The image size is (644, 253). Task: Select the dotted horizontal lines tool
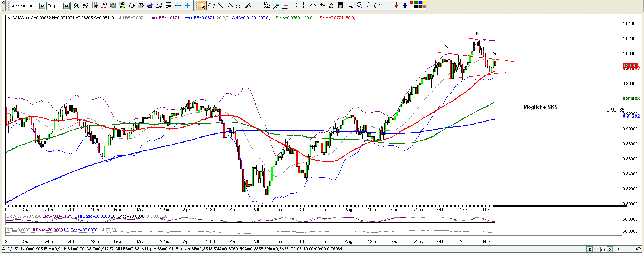(239, 5)
